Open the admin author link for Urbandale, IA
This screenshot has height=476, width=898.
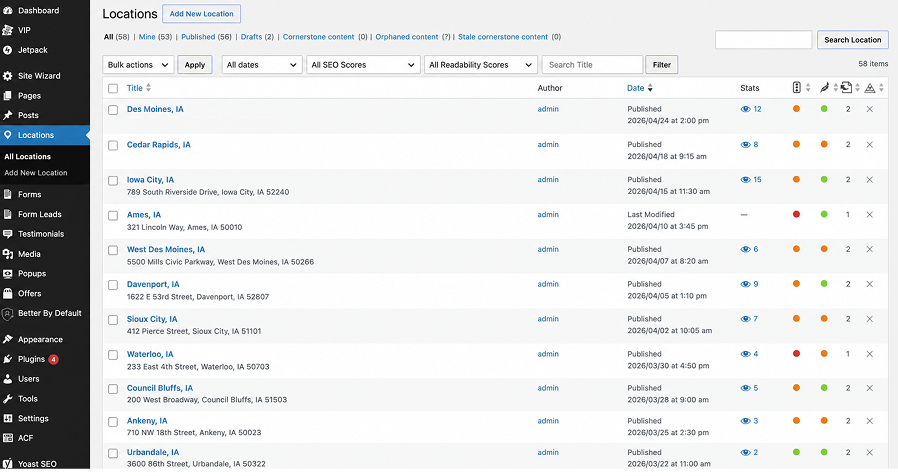click(x=548, y=452)
